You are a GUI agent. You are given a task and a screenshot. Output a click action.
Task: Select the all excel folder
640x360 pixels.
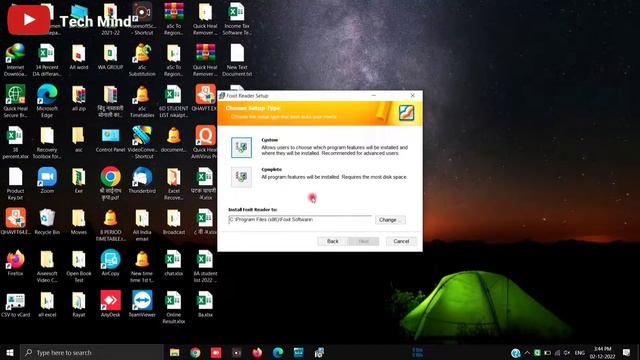47,304
